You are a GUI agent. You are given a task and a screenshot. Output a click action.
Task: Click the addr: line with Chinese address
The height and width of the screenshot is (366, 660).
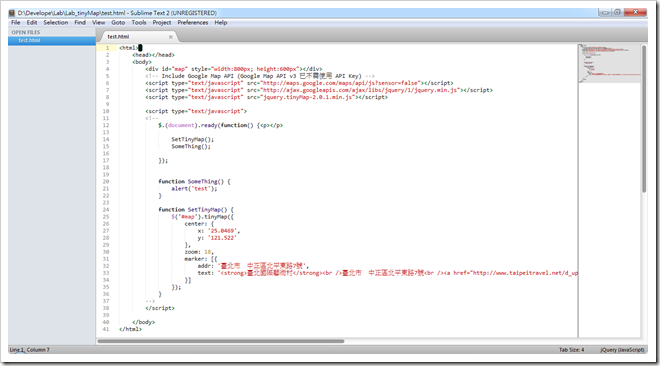coord(253,266)
